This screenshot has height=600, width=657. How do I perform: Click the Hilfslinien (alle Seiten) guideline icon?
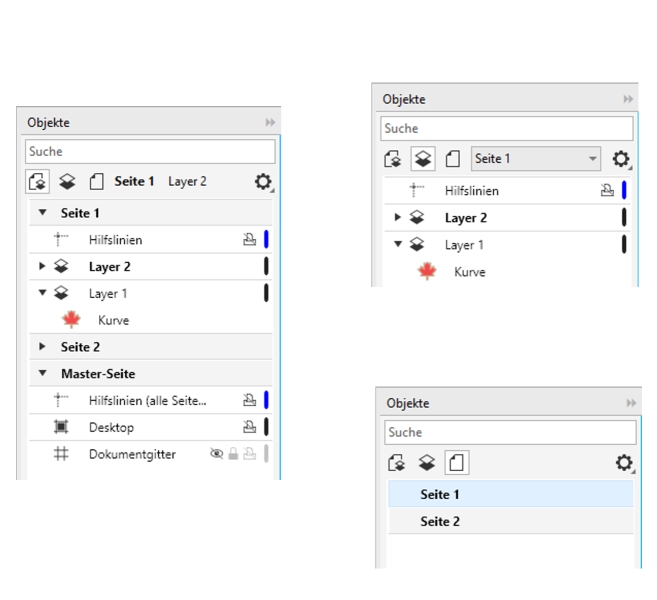tap(60, 400)
